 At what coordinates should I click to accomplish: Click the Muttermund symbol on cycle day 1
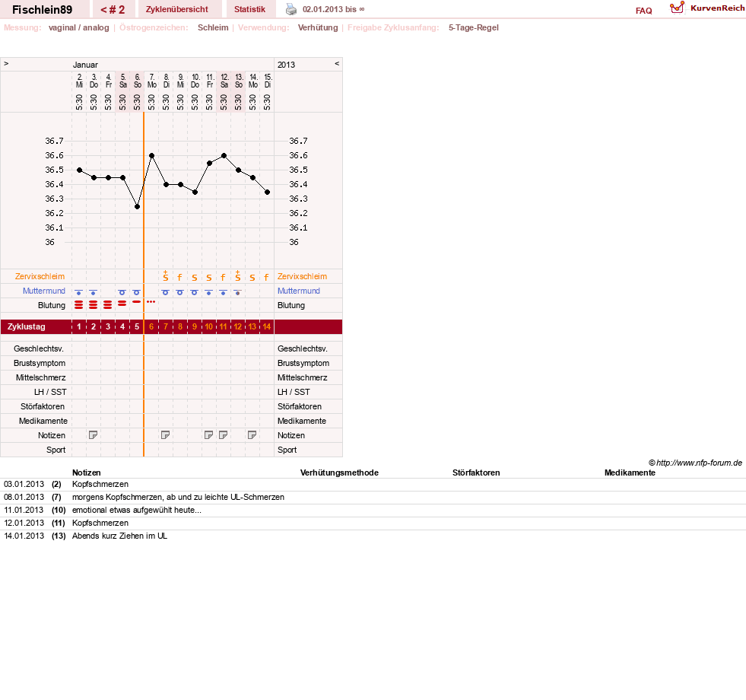[x=79, y=292]
